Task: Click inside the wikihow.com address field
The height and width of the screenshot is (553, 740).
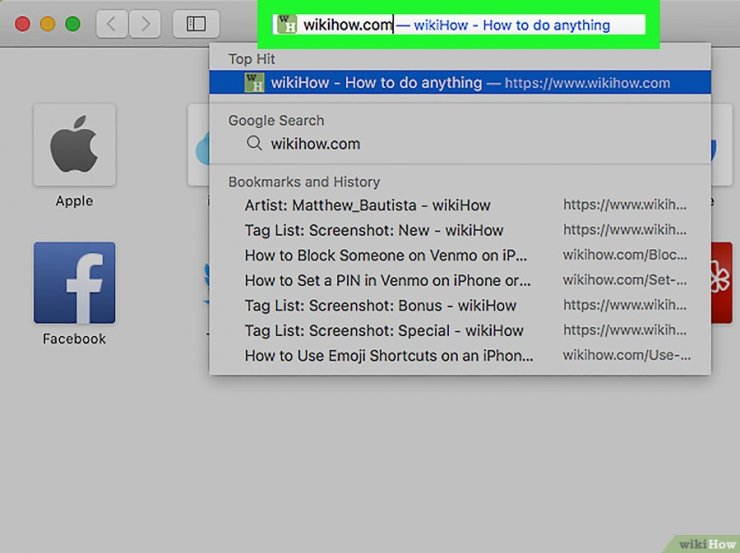Action: point(459,25)
